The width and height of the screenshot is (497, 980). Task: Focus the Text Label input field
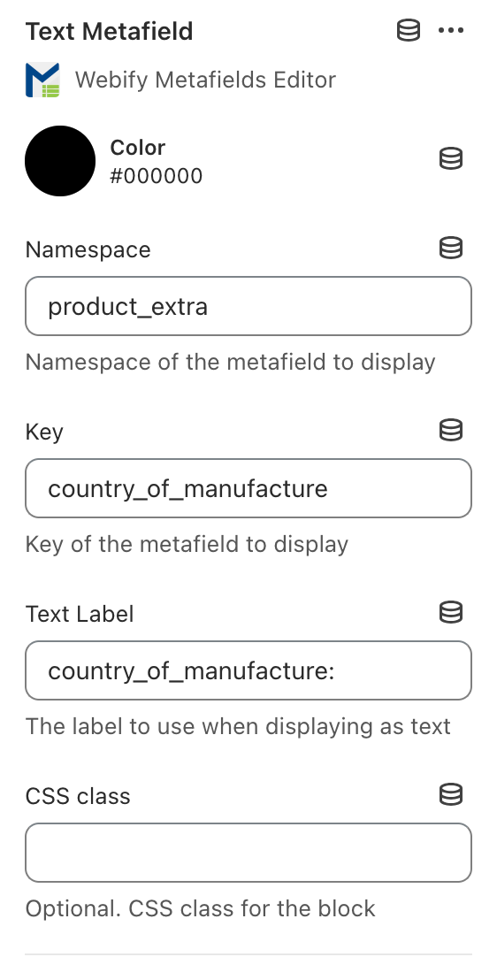[248, 670]
